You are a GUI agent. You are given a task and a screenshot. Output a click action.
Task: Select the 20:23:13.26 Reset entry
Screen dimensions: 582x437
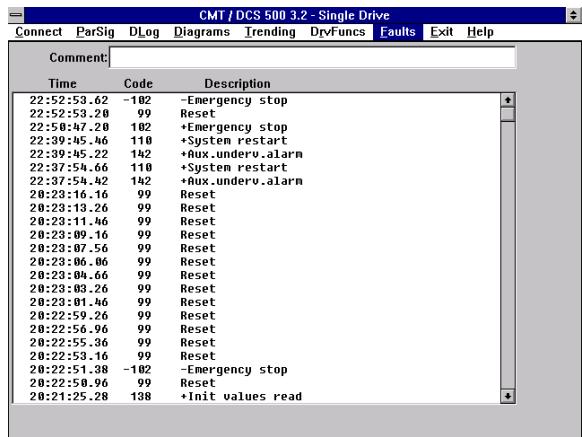pyautogui.click(x=256, y=208)
